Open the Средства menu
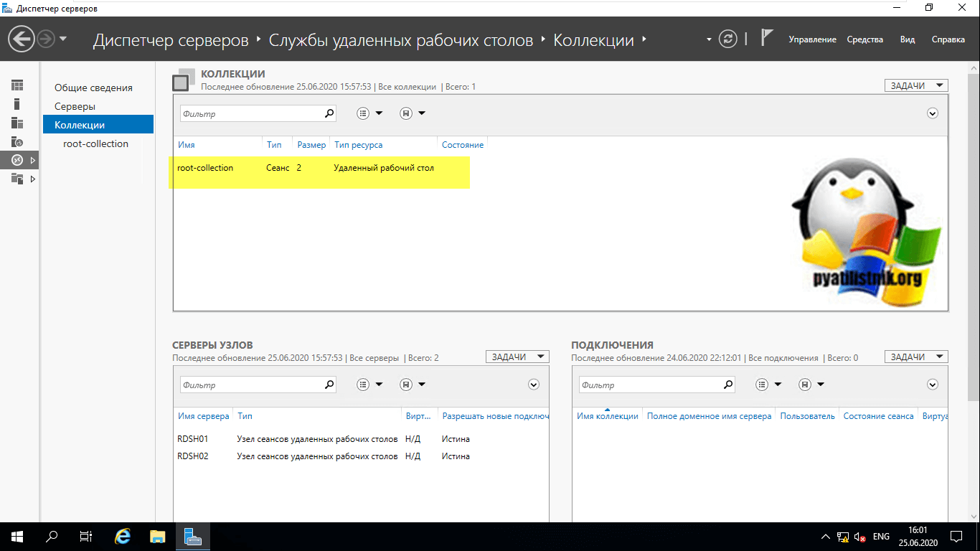Image resolution: width=980 pixels, height=551 pixels. [864, 39]
